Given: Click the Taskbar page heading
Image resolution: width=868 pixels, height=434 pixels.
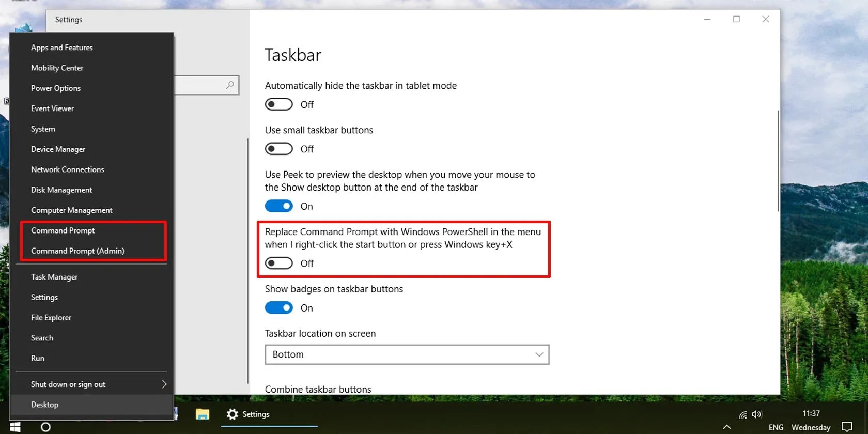Looking at the screenshot, I should (x=293, y=55).
